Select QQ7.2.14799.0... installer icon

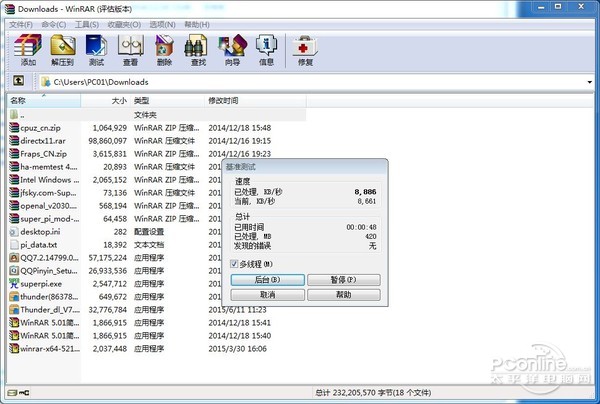pyautogui.click(x=14, y=257)
